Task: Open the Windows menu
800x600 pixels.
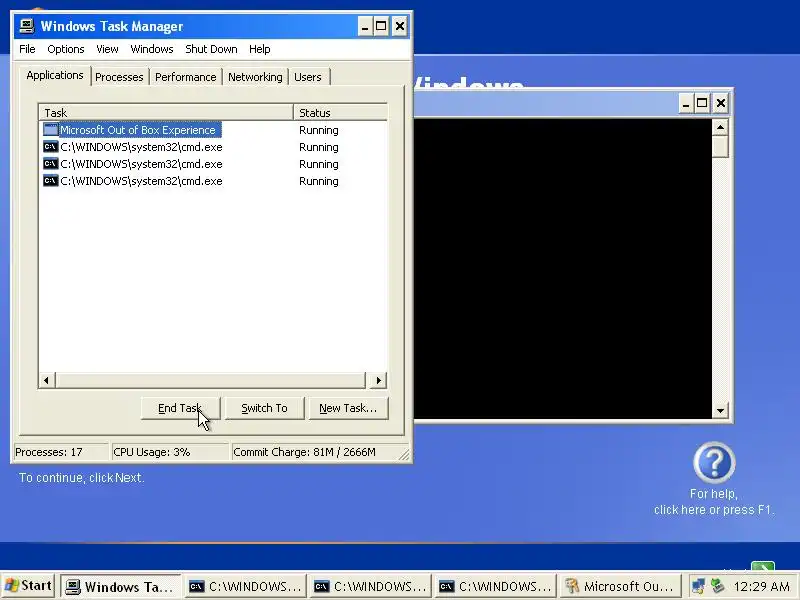Action: click(152, 49)
